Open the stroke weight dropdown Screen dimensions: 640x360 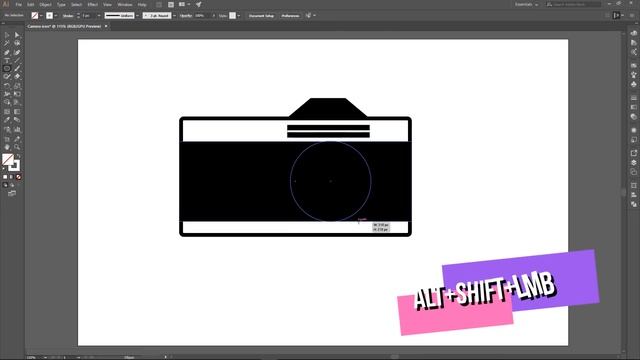coord(99,16)
